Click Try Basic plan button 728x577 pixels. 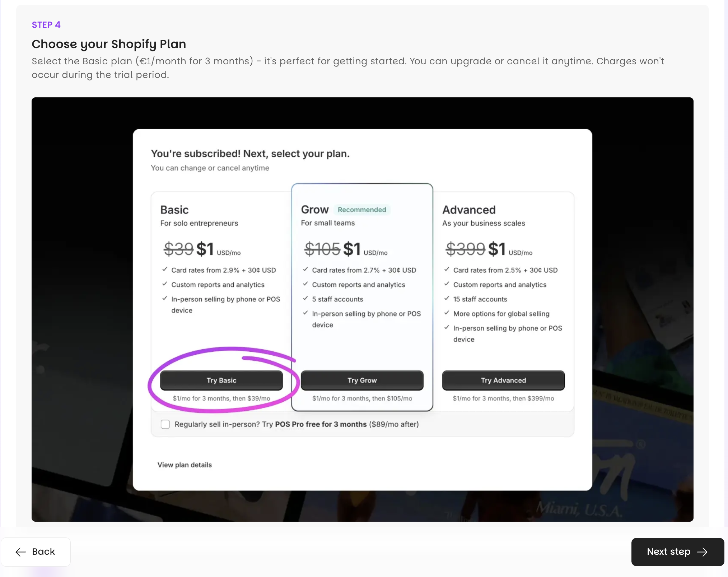click(x=221, y=380)
